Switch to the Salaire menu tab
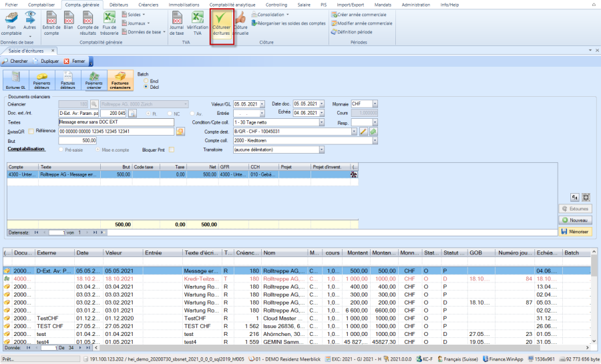Viewport: 601px width, 364px height. [x=304, y=5]
